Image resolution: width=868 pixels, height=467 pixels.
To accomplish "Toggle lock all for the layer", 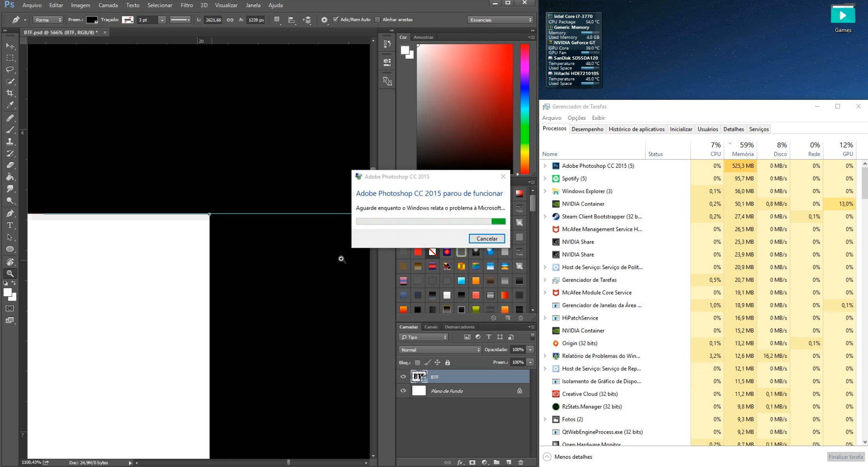I will point(448,362).
